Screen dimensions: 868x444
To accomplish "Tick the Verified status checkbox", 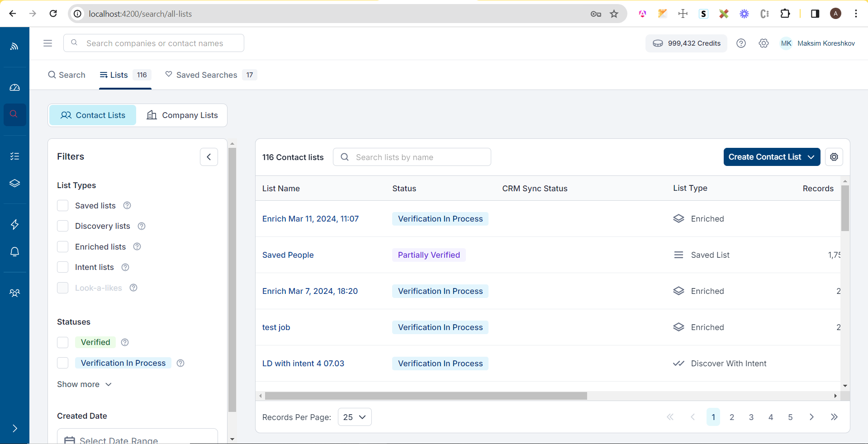I will (63, 343).
